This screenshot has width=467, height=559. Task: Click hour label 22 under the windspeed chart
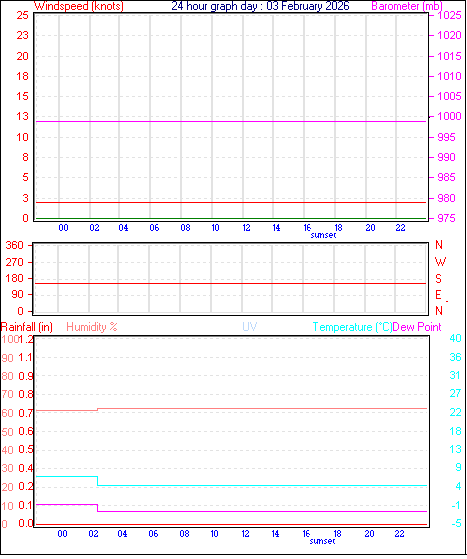[x=400, y=227]
